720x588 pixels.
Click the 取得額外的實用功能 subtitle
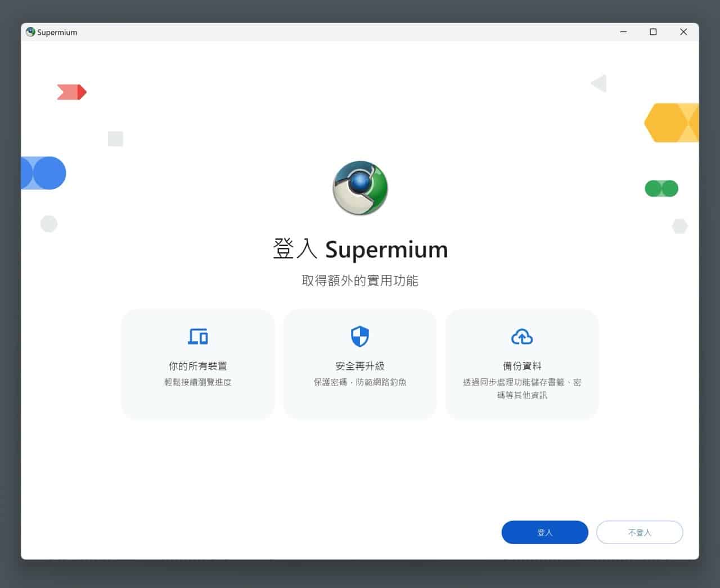click(360, 281)
